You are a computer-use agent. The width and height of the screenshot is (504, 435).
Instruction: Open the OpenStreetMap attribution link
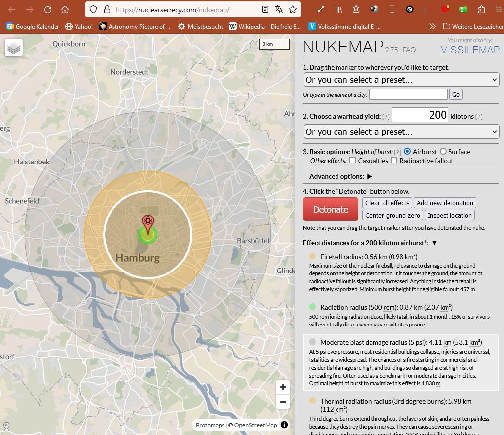pos(256,425)
